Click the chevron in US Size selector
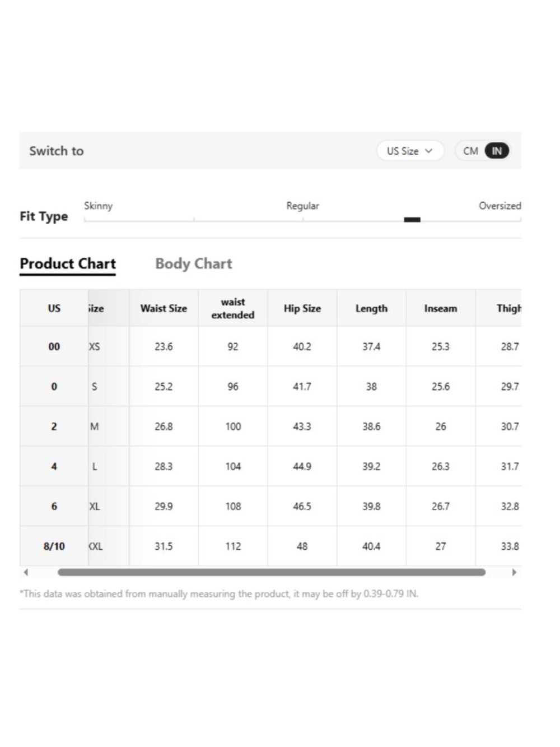This screenshot has width=560, height=747. click(429, 151)
